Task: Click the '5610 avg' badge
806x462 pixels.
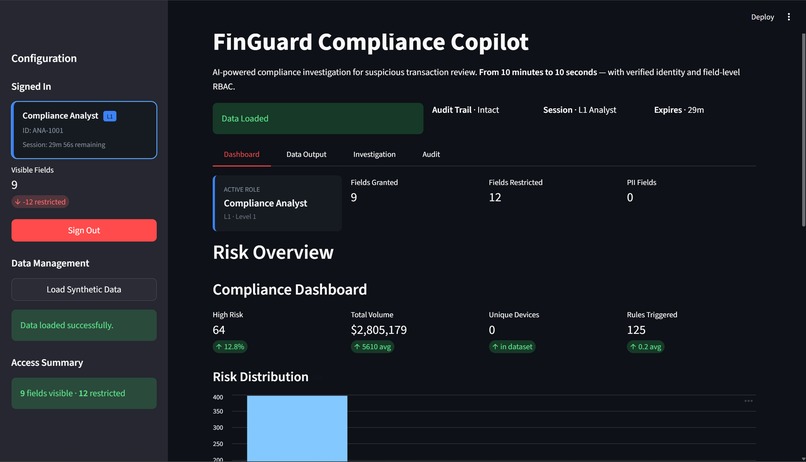Action: click(372, 347)
